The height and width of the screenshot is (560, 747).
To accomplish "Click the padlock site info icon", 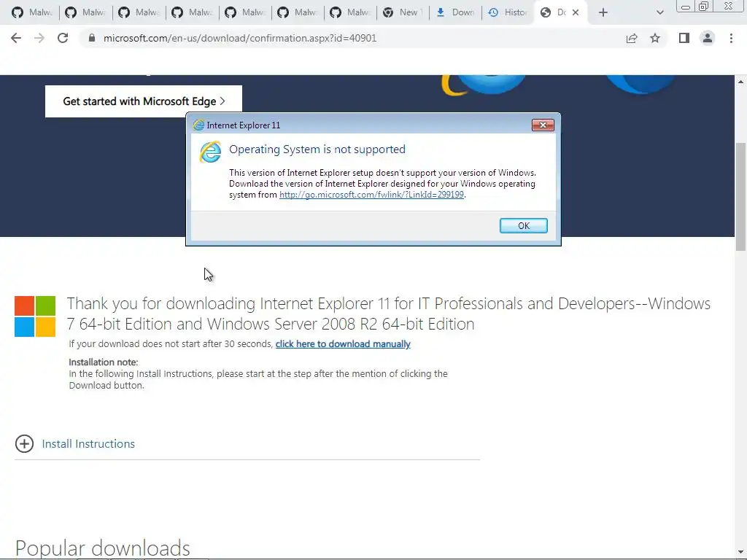I will click(x=91, y=38).
